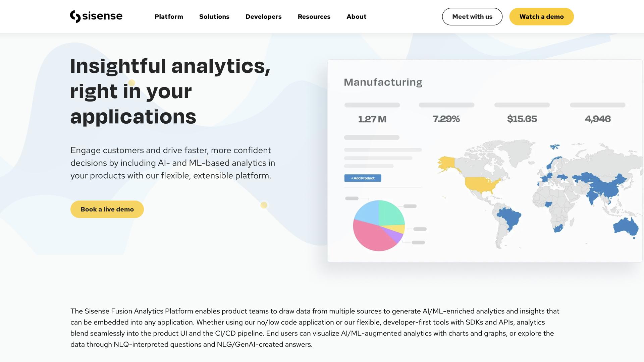Expand the About navigation menu
The image size is (644, 362).
pos(356,17)
